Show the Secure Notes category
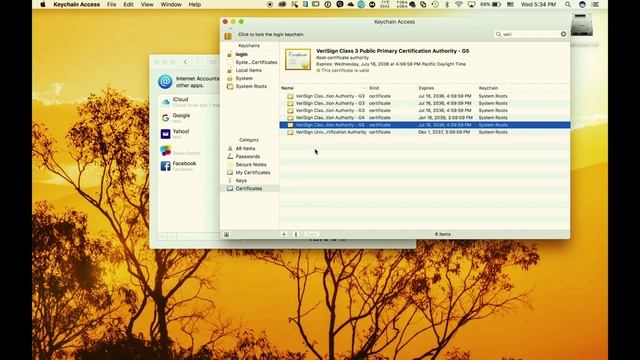 click(251, 164)
